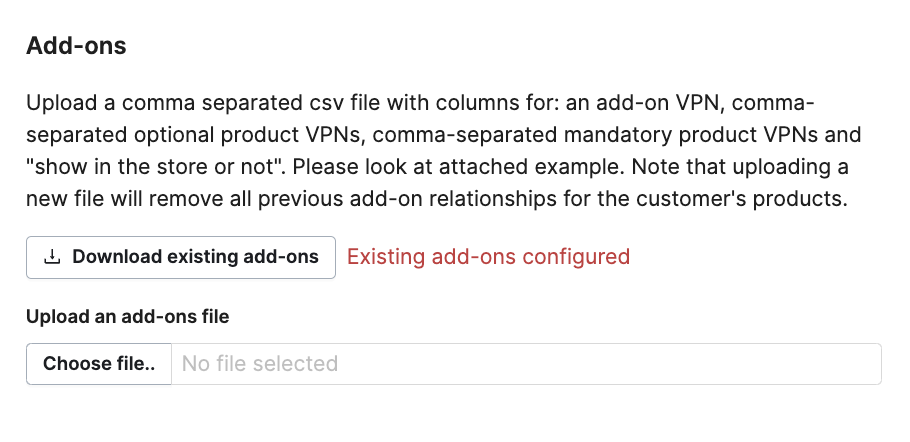Click the 'Upload an add-ons file' label
The width and height of the screenshot is (910, 442).
click(x=128, y=317)
